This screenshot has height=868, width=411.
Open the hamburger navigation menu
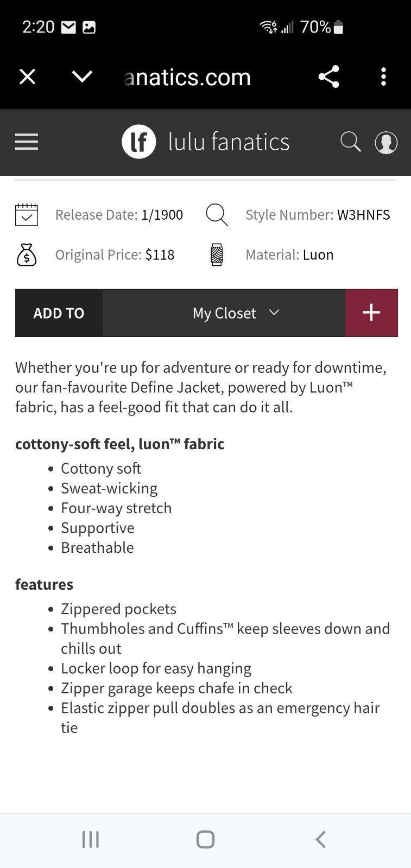coord(27,142)
